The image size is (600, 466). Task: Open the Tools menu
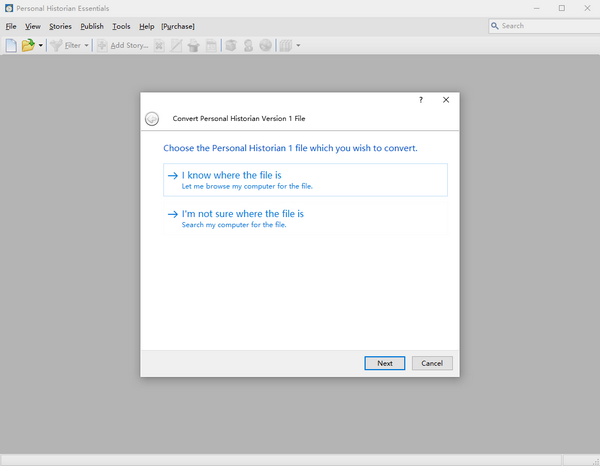121,26
